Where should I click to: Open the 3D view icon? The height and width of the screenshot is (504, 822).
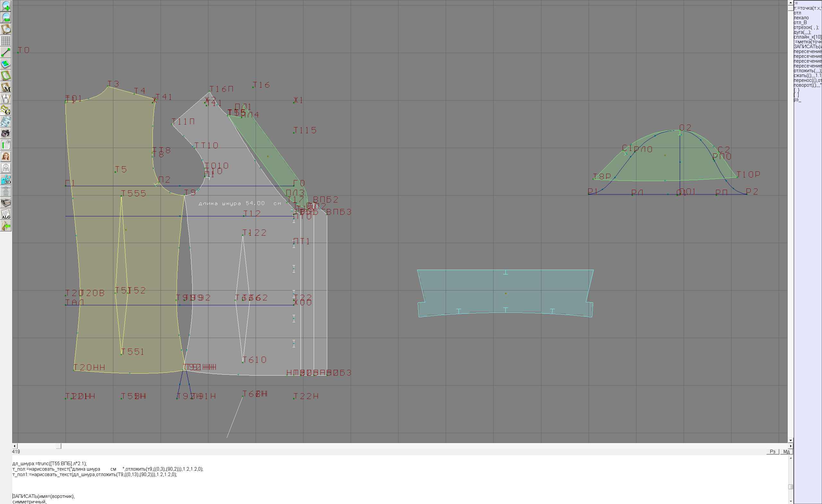[x=6, y=180]
